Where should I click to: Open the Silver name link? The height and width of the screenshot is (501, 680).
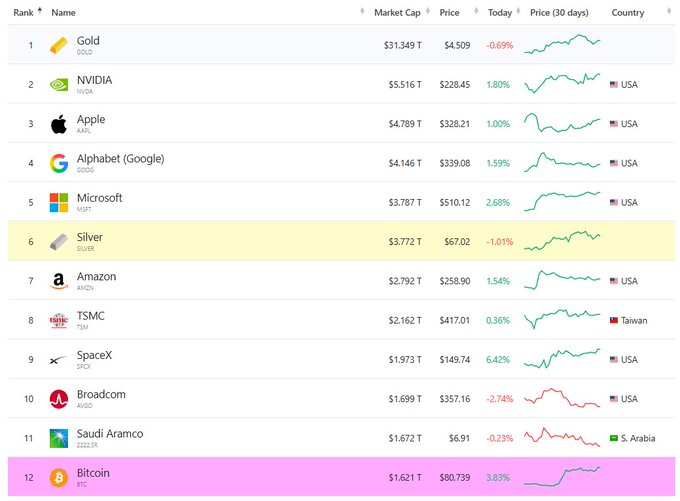[x=90, y=237]
